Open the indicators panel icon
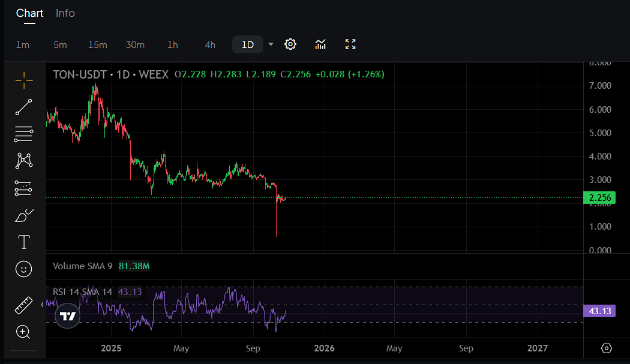This screenshot has width=630, height=364. click(x=320, y=44)
